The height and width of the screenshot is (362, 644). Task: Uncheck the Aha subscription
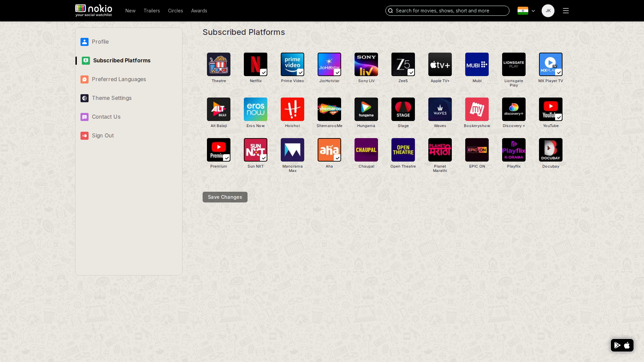pos(329,150)
